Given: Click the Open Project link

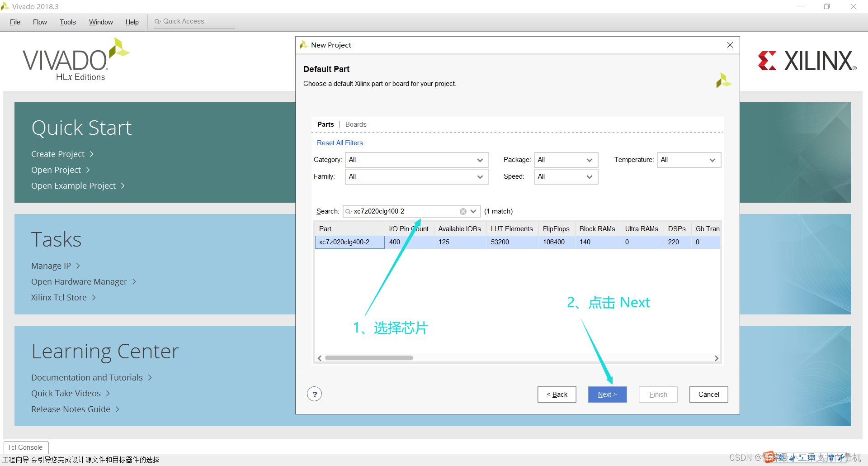Looking at the screenshot, I should pyautogui.click(x=56, y=170).
